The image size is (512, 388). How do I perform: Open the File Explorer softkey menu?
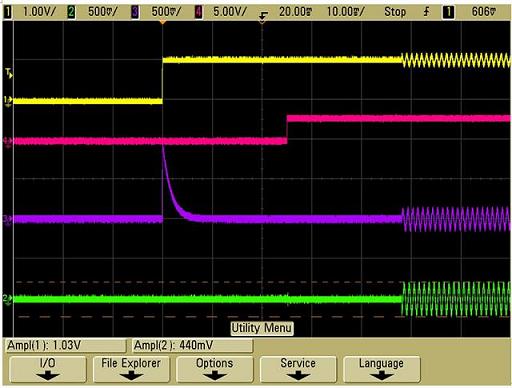coord(131,369)
